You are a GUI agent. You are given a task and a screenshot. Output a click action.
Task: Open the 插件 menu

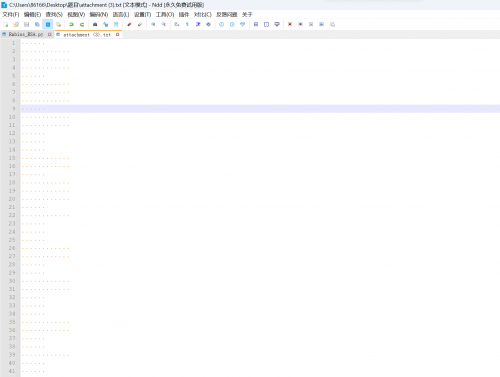[184, 15]
